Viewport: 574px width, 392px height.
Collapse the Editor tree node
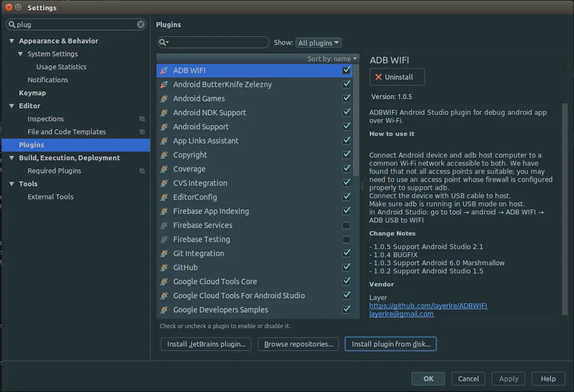12,106
